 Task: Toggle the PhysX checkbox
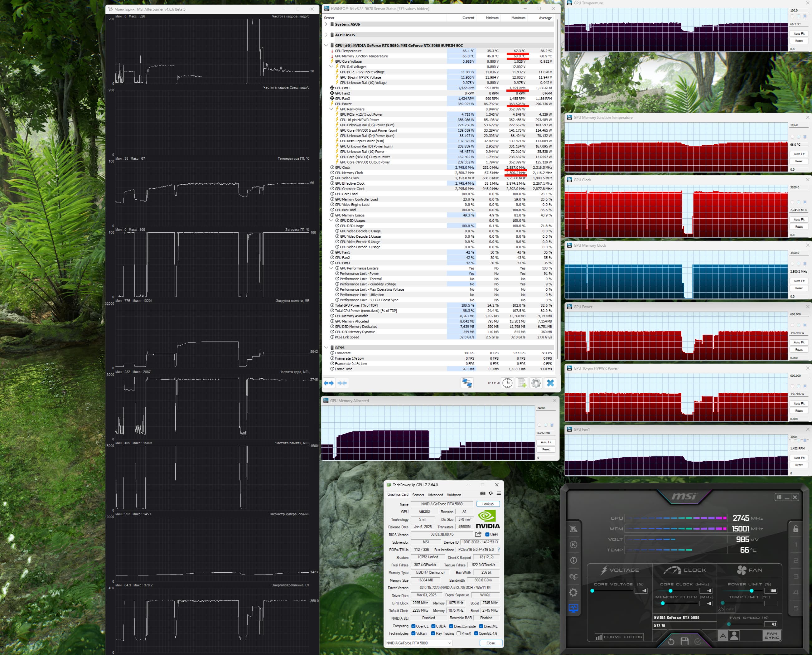[x=458, y=633]
